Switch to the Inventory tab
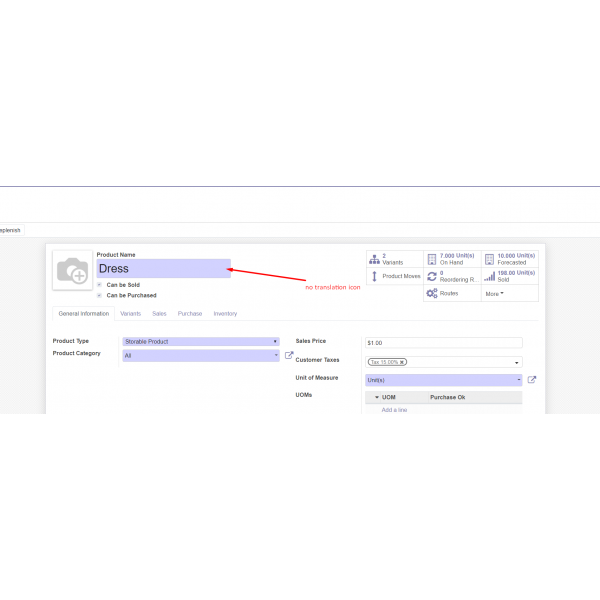The image size is (600, 600). [x=225, y=314]
